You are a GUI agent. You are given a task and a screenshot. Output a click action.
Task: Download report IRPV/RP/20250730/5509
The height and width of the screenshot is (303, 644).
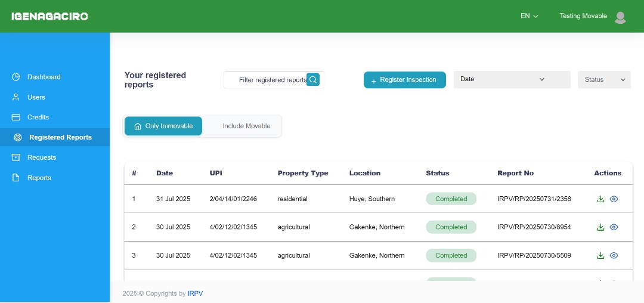600,255
